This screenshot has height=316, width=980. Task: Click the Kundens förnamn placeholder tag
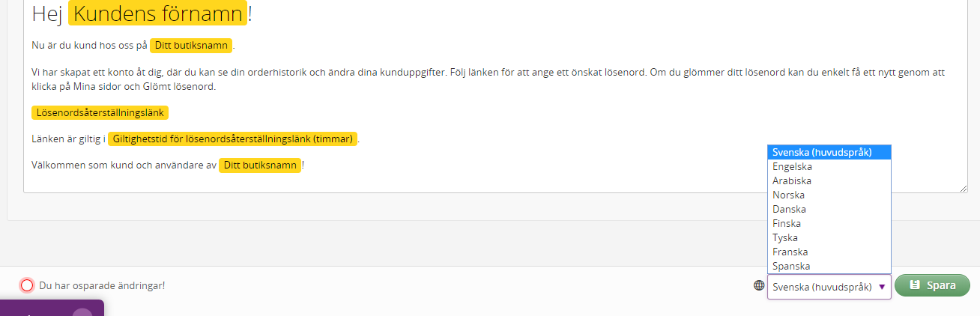158,13
